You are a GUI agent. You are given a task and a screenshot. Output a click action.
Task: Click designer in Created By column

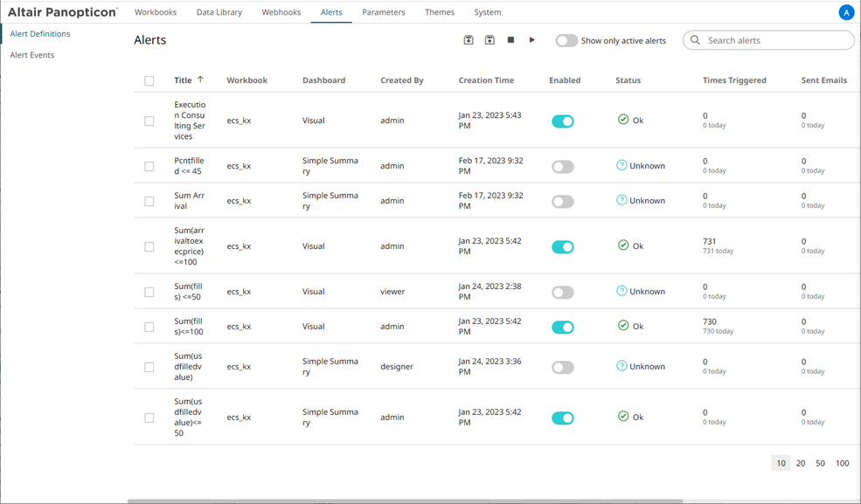(x=397, y=366)
